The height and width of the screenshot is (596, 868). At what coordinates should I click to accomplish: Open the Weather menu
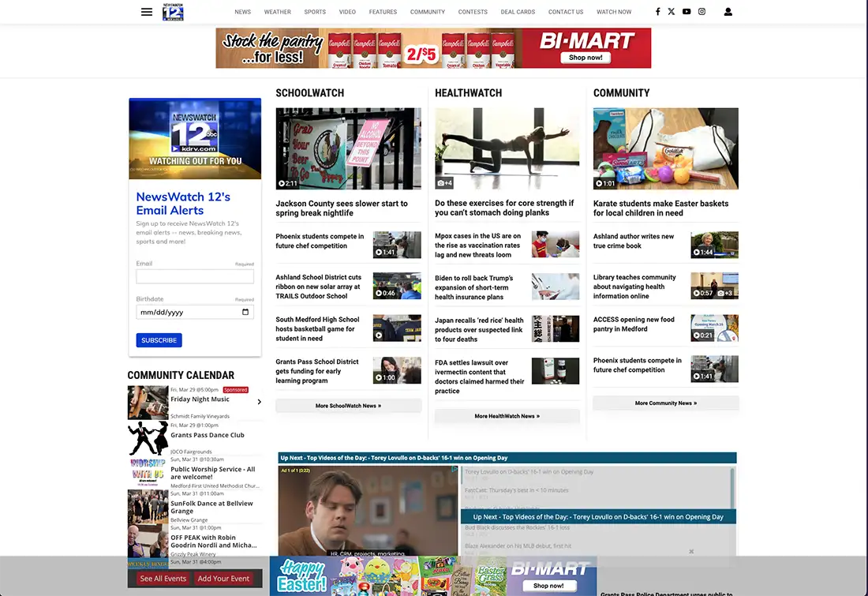coord(277,12)
